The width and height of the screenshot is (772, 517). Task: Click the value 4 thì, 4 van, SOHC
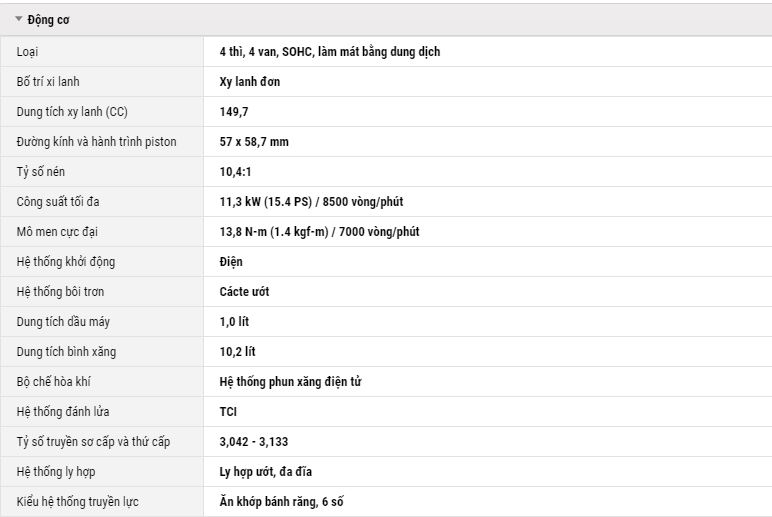tap(330, 52)
